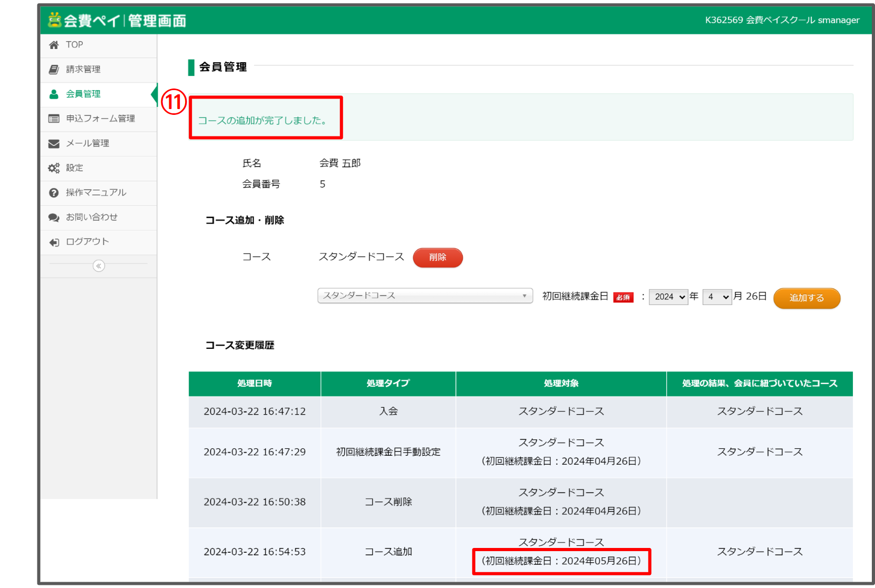The width and height of the screenshot is (875, 588).
Task: Click the ログアウト exit icon
Action: (x=54, y=242)
